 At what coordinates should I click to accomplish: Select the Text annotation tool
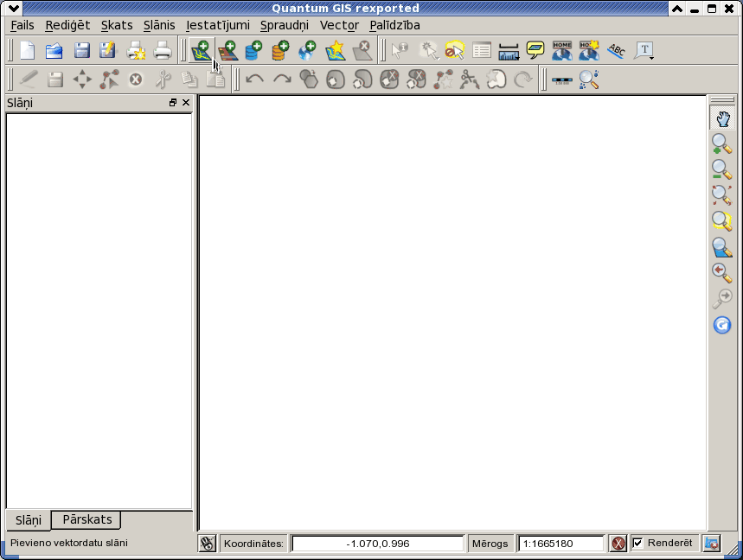643,50
